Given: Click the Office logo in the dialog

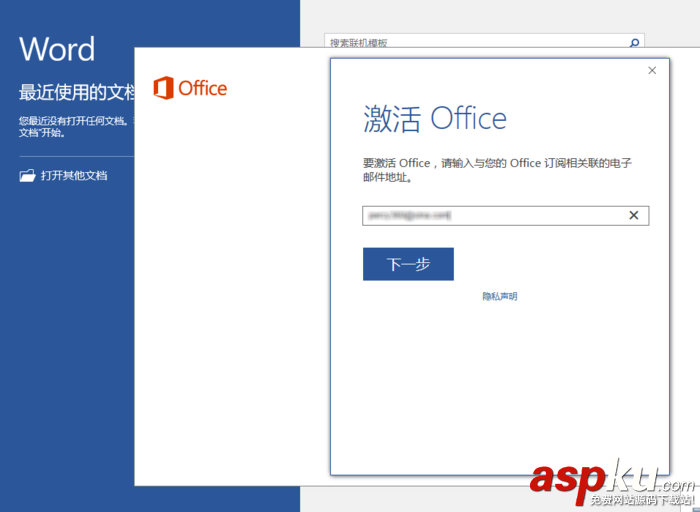Looking at the screenshot, I should click(x=190, y=87).
